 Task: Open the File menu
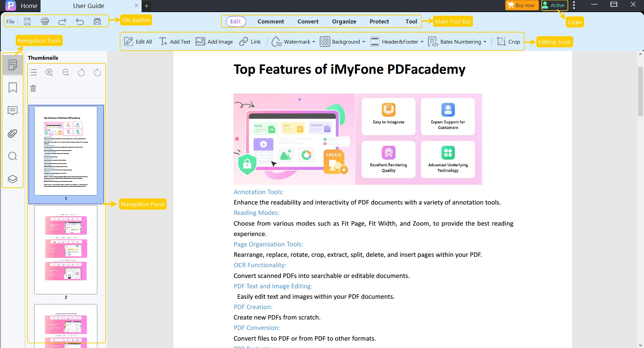(x=10, y=21)
